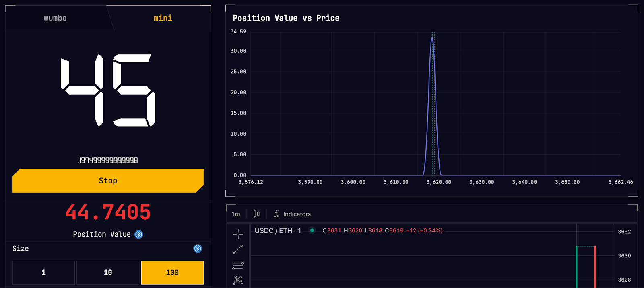The width and height of the screenshot is (644, 288).
Task: Select the trend line drawing tool
Action: coord(238,249)
